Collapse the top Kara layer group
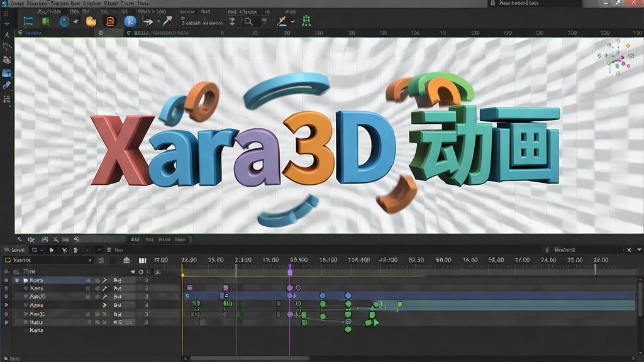This screenshot has height=362, width=644. coord(17,280)
